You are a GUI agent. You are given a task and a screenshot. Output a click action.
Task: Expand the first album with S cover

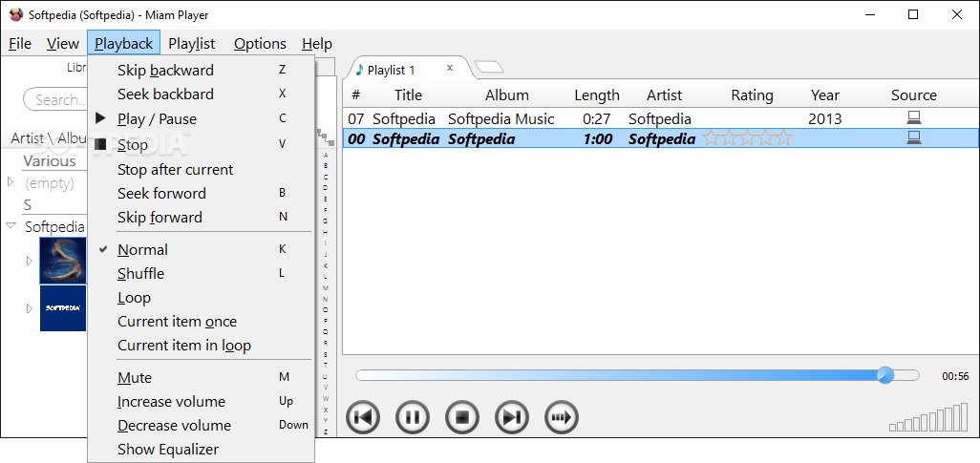pos(29,262)
